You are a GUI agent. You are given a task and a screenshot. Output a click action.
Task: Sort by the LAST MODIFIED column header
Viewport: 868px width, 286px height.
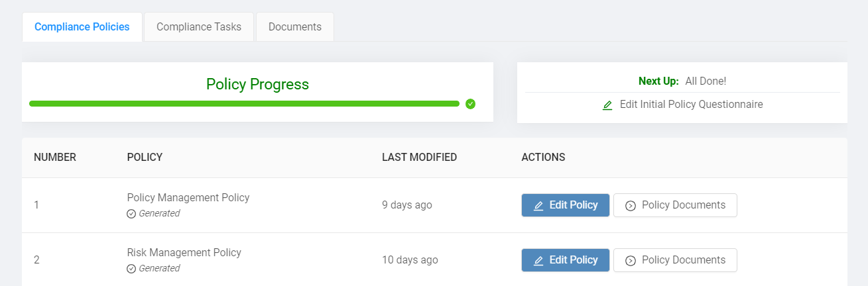click(x=419, y=158)
